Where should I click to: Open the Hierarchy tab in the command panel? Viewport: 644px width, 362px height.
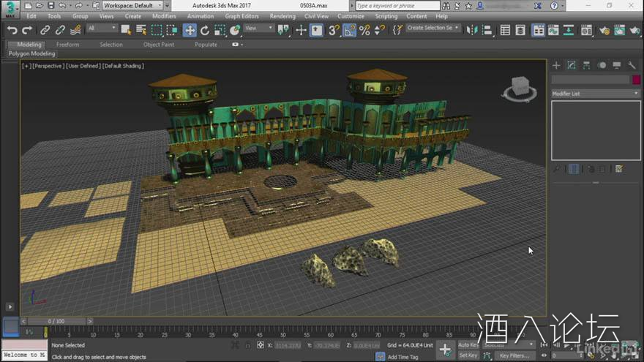coord(586,65)
